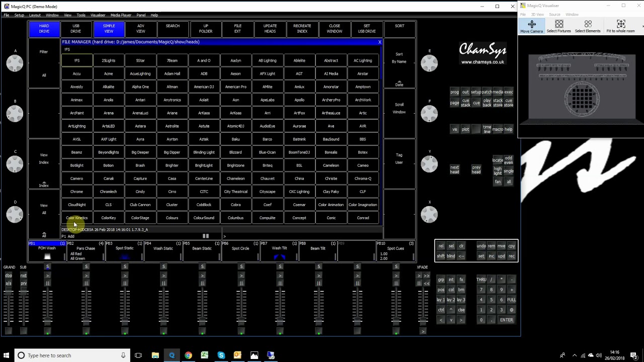Select Move Camera tool in Visualiser
Screen dimensions: 644x362
coord(531,26)
